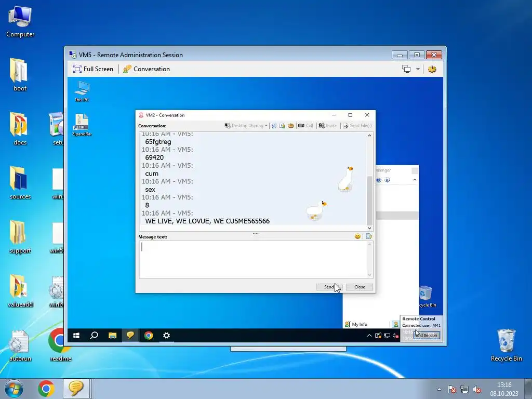Click the conversation history icon after Desktop Sharing
The height and width of the screenshot is (399, 532).
click(x=274, y=126)
